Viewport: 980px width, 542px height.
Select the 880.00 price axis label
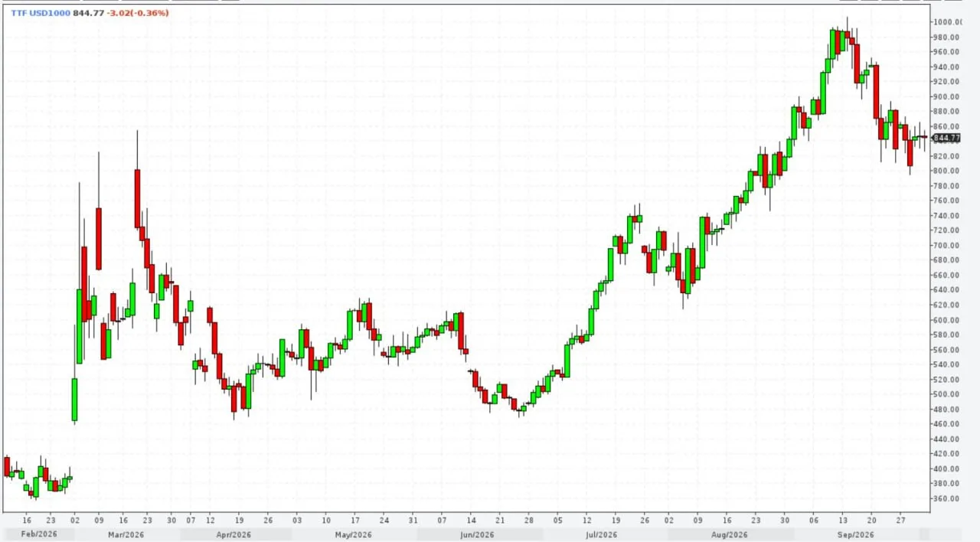pos(947,112)
